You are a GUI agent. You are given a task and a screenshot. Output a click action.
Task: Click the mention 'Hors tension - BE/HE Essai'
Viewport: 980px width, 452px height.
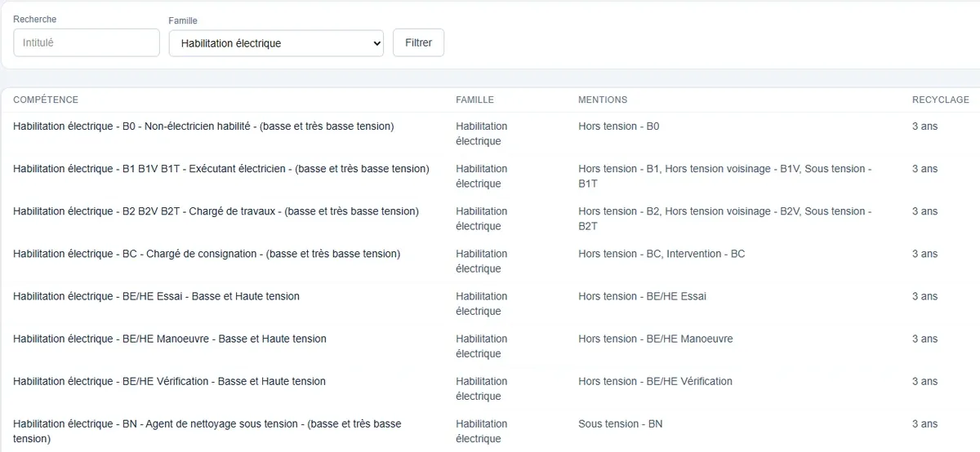click(x=642, y=296)
